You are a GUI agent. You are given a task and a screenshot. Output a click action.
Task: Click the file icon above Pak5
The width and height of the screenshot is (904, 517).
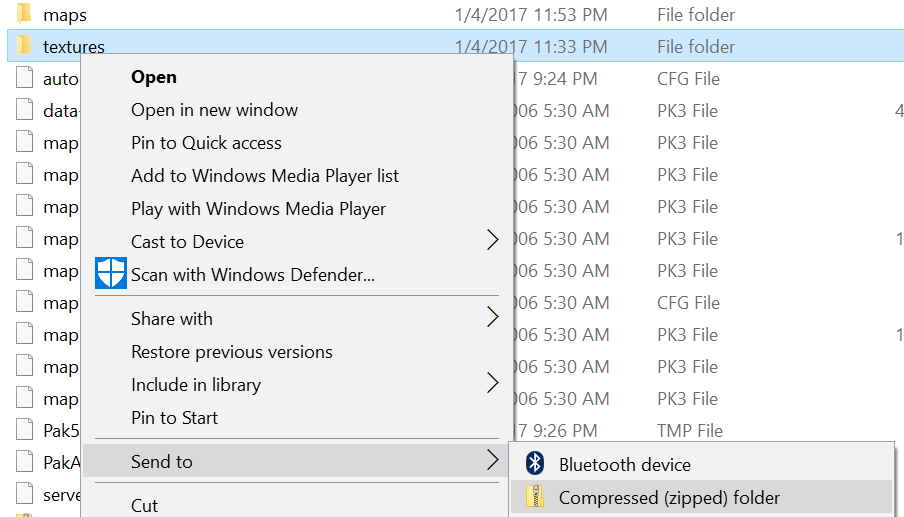(x=25, y=399)
